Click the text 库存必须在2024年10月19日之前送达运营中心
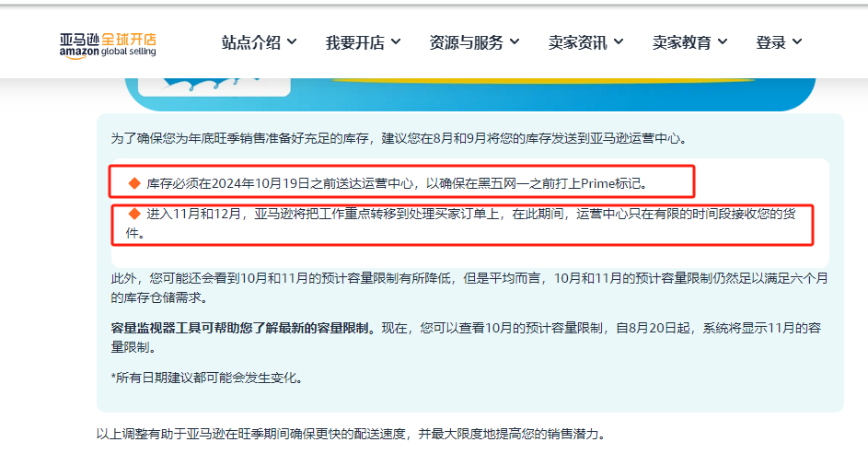This screenshot has height=454, width=868. (280, 184)
